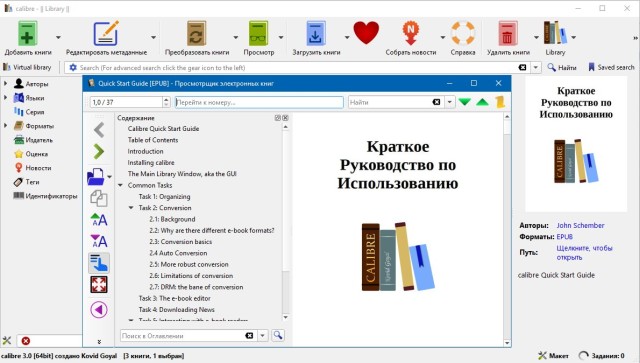Image resolution: width=640 pixels, height=363 pixels.
Task: Click Convert books (Преобразовать книги) icon
Action: tap(197, 33)
